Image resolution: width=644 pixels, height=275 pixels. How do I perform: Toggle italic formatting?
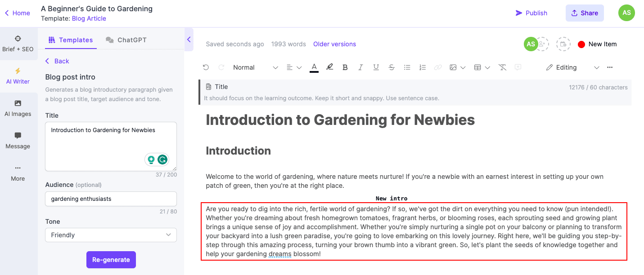[360, 67]
